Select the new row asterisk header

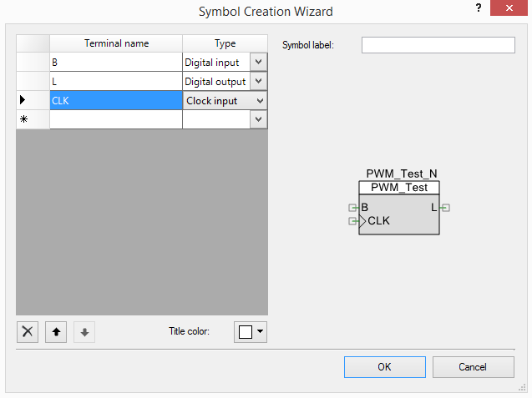[33, 119]
